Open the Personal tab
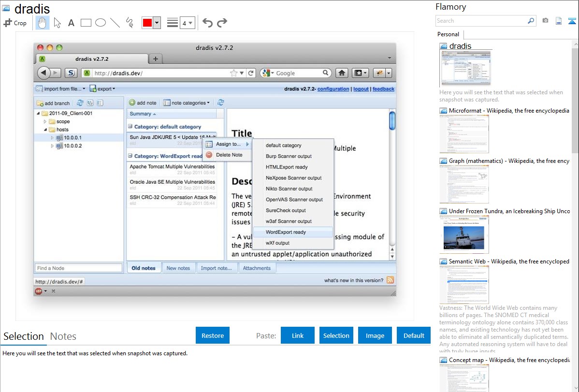This screenshot has height=392, width=579. point(449,34)
